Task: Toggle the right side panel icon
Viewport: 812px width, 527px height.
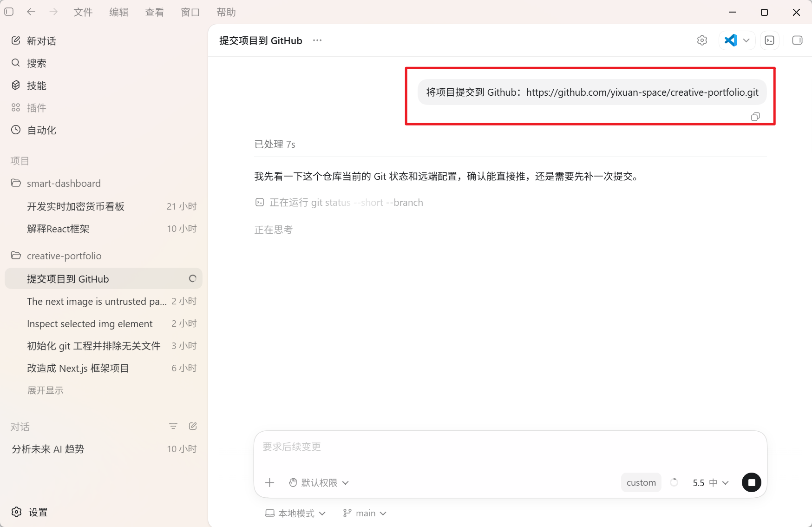Action: click(797, 40)
